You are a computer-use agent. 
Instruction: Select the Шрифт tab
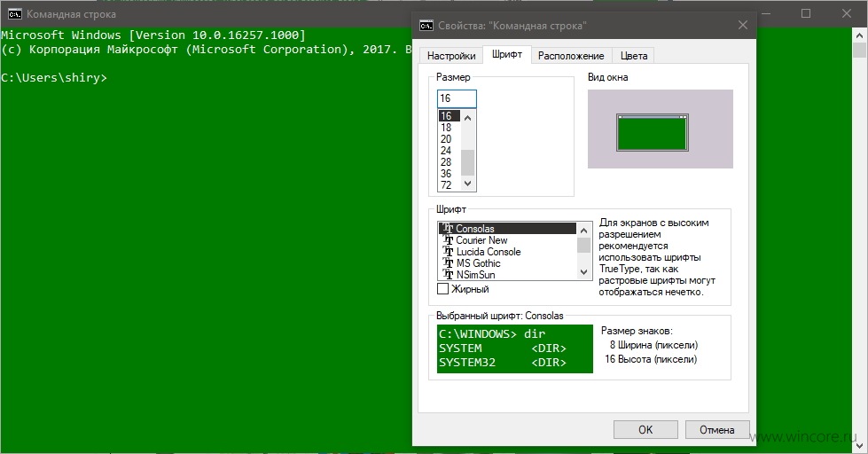tap(507, 54)
